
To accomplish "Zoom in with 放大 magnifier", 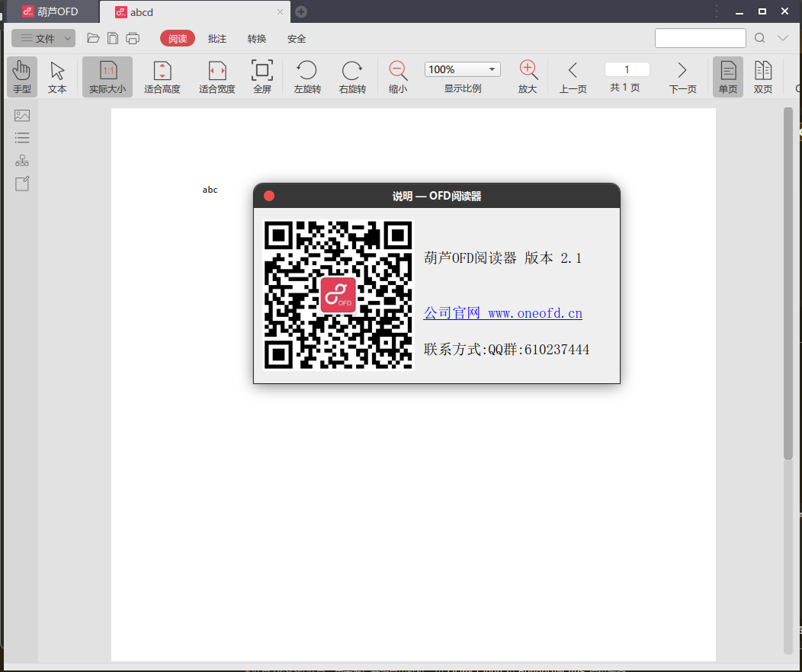I will [x=528, y=77].
